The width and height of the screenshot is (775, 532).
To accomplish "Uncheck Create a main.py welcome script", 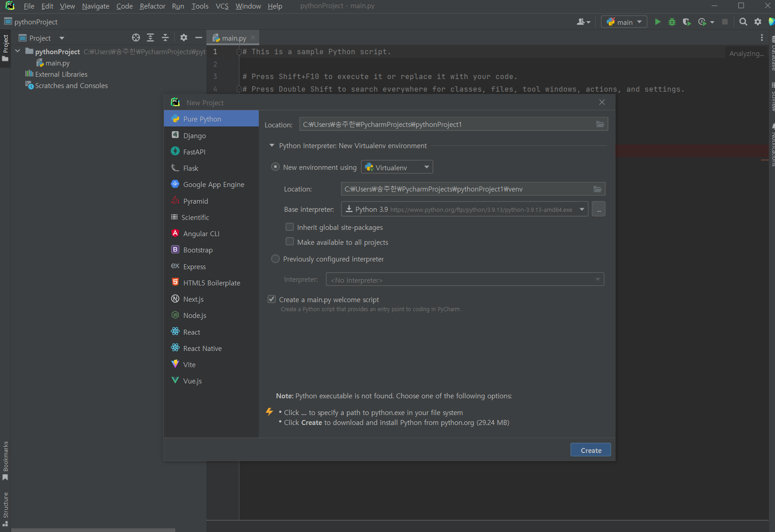I will [272, 299].
